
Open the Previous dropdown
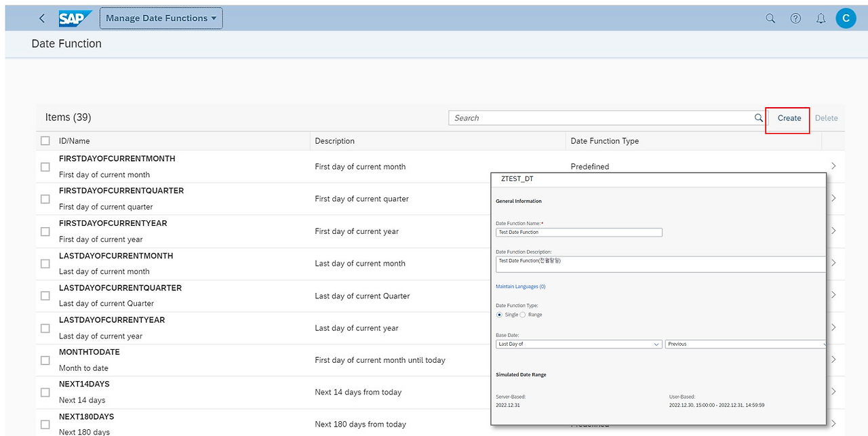(x=746, y=344)
